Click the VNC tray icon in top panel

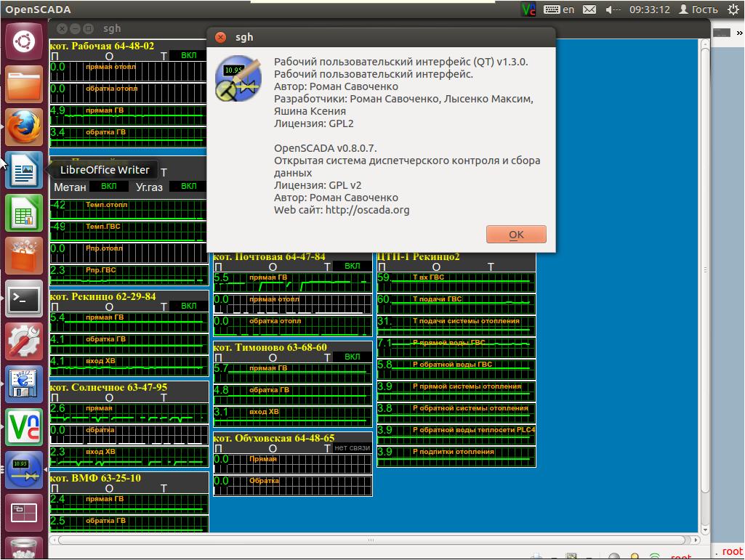(x=529, y=9)
